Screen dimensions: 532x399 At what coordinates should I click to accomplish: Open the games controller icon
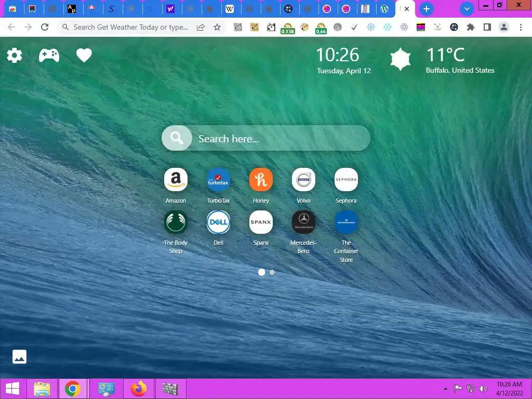coord(49,55)
